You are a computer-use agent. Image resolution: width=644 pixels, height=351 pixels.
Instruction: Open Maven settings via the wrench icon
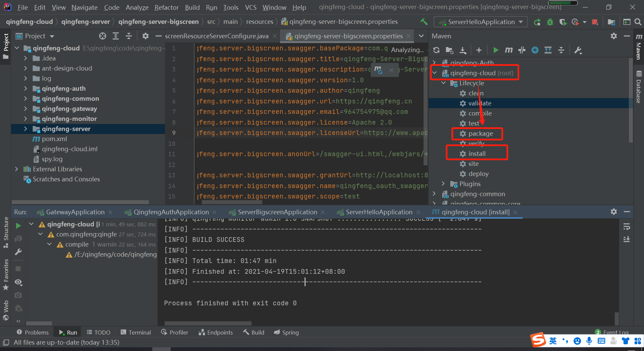[x=578, y=50]
